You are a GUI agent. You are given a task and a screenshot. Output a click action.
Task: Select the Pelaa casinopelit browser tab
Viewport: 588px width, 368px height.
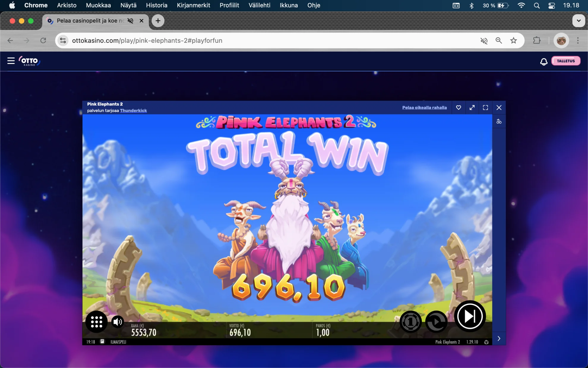click(96, 21)
